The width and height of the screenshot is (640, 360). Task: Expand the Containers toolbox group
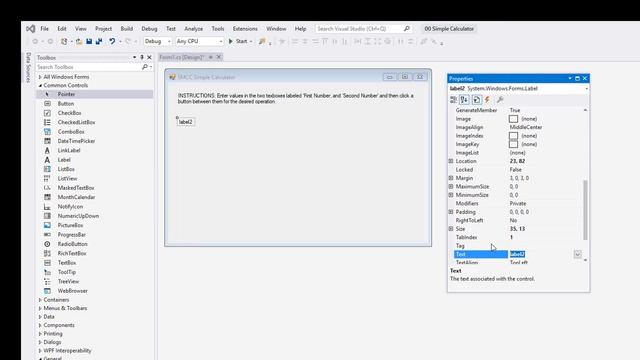pos(40,300)
